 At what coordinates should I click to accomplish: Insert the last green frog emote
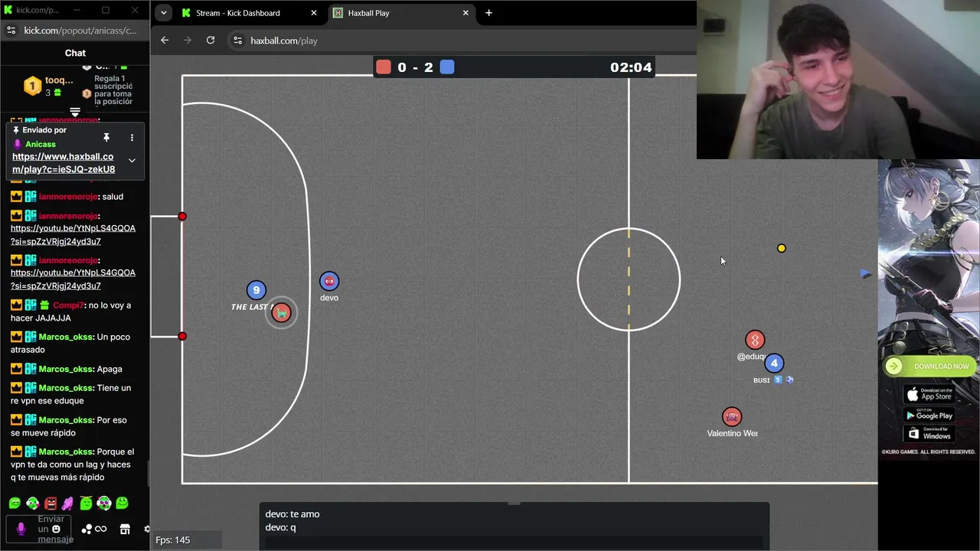[122, 504]
